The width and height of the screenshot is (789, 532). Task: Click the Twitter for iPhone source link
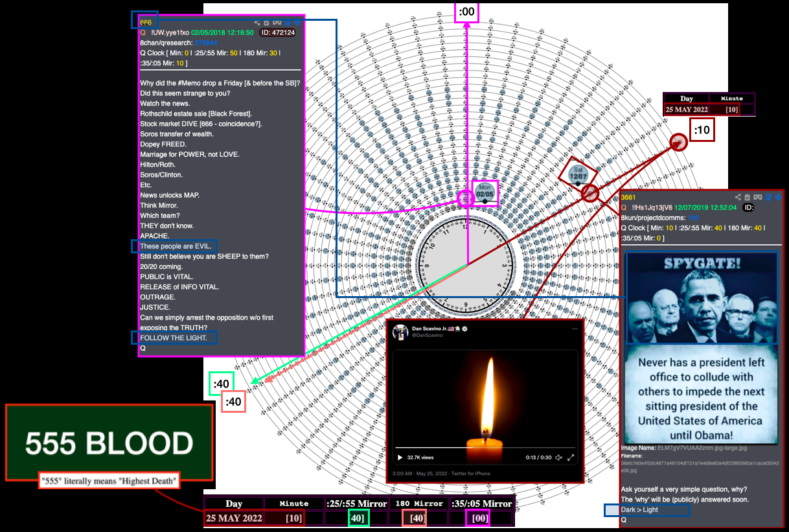point(472,474)
